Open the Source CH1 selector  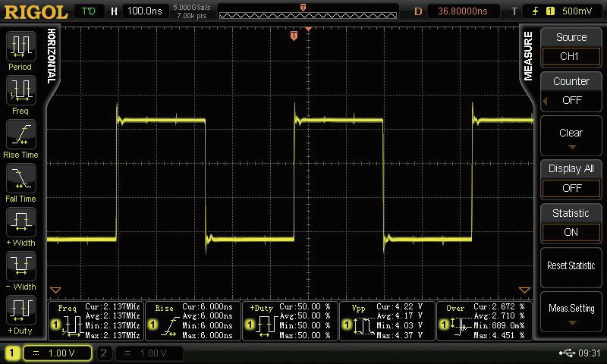[x=571, y=47]
